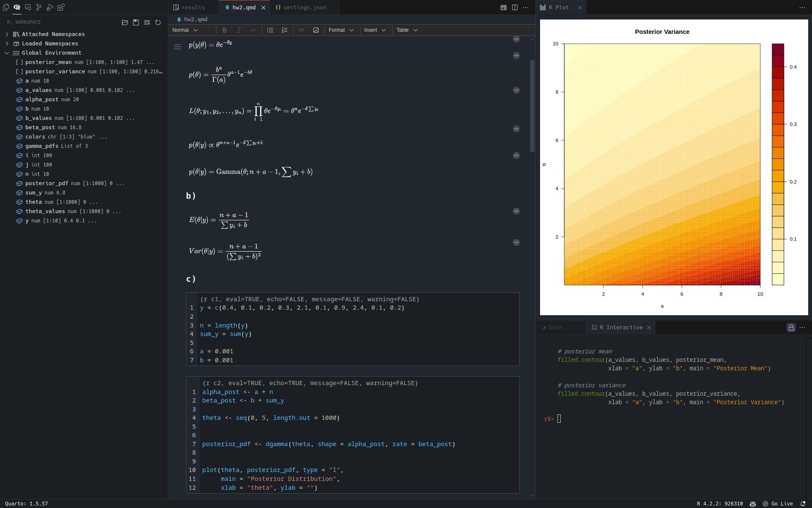Click the outline icon beside first equation
Viewport: 812px width, 508px height.
click(x=177, y=47)
